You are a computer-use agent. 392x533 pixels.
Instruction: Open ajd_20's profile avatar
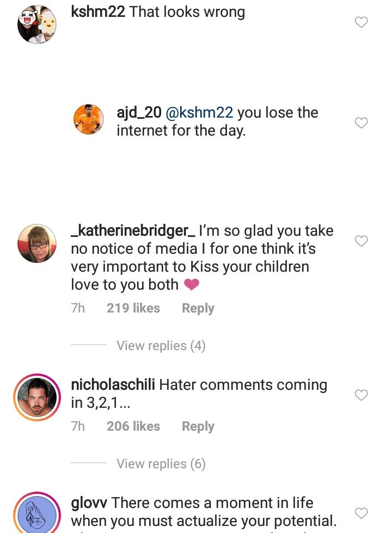(x=89, y=119)
